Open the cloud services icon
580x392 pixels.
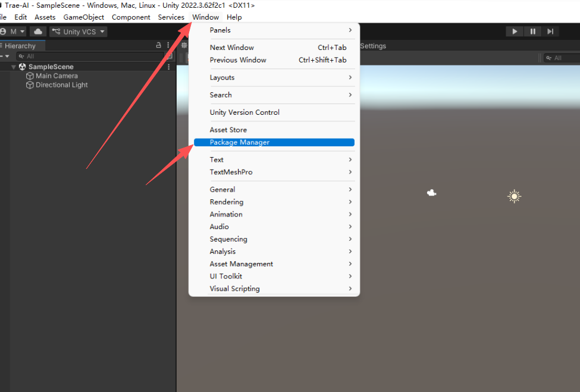(38, 32)
